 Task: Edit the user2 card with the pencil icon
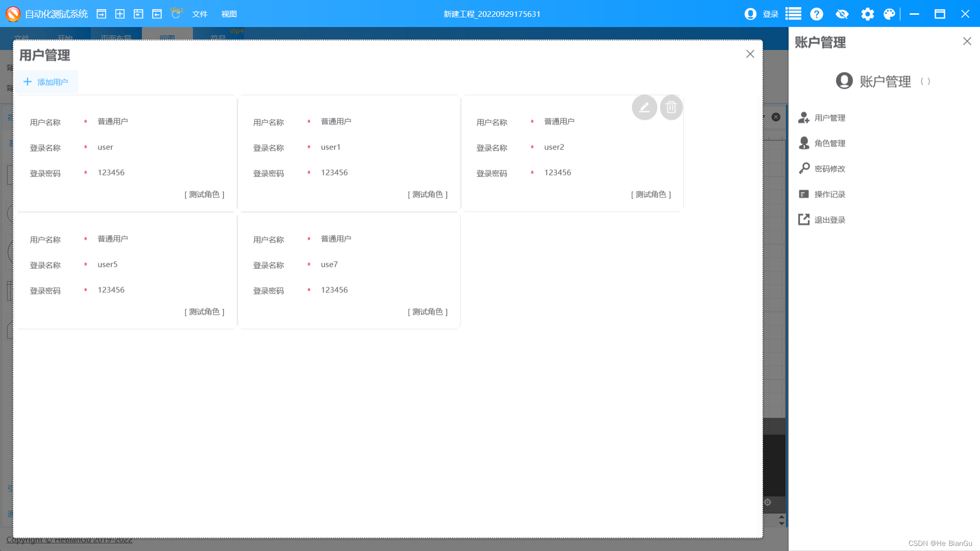click(x=645, y=108)
